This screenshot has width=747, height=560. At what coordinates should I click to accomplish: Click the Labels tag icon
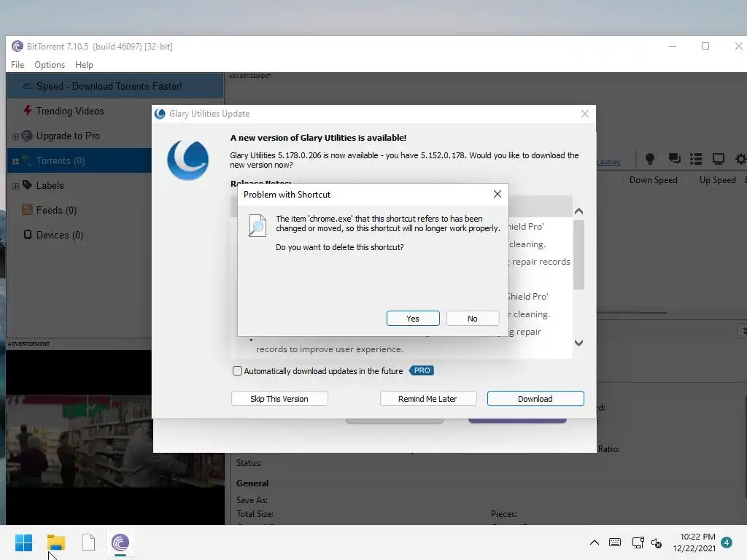tap(27, 184)
